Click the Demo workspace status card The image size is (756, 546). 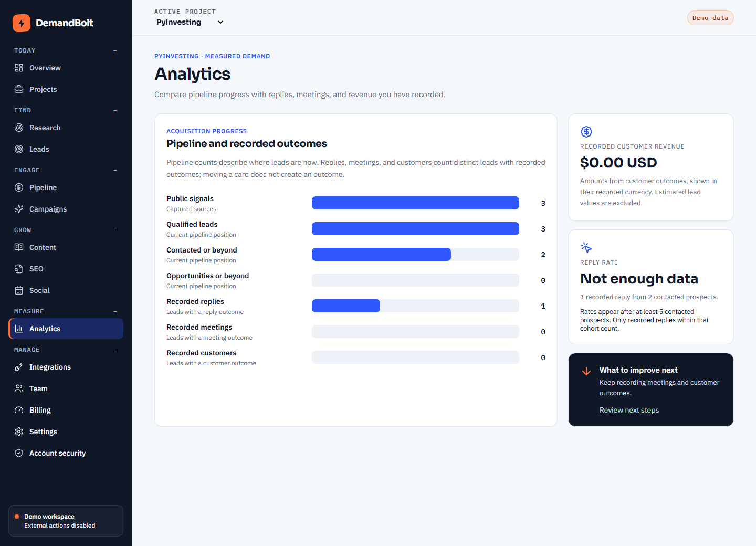[66, 521]
